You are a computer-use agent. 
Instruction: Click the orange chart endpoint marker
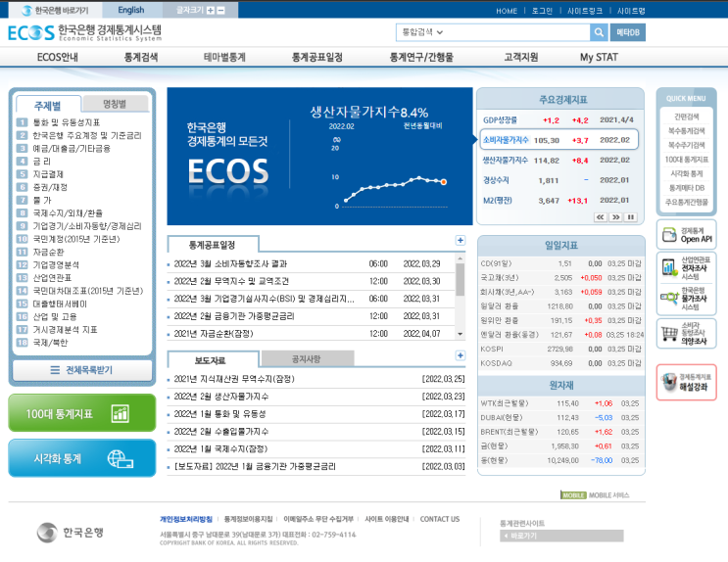444,182
